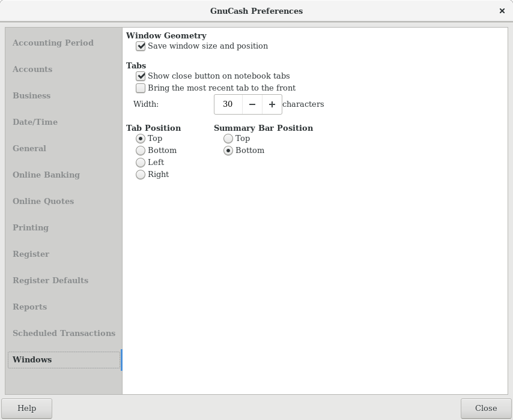Open the Printing preferences page
The height and width of the screenshot is (420, 513).
point(64,228)
